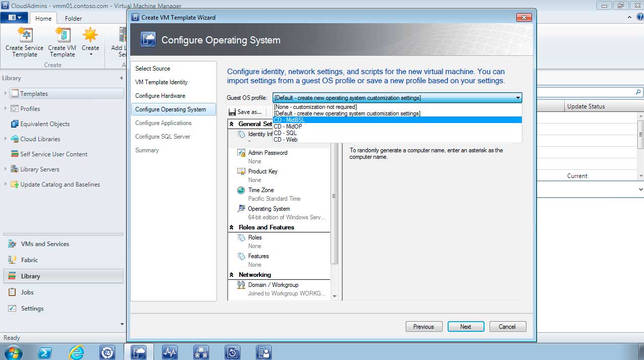Click the network diagram taskbar icon
Image resolution: width=644 pixels, height=360 pixels.
[201, 352]
